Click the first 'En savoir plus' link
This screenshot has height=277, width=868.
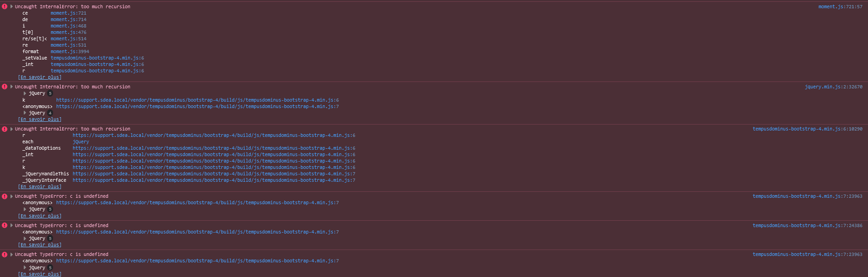tap(40, 77)
